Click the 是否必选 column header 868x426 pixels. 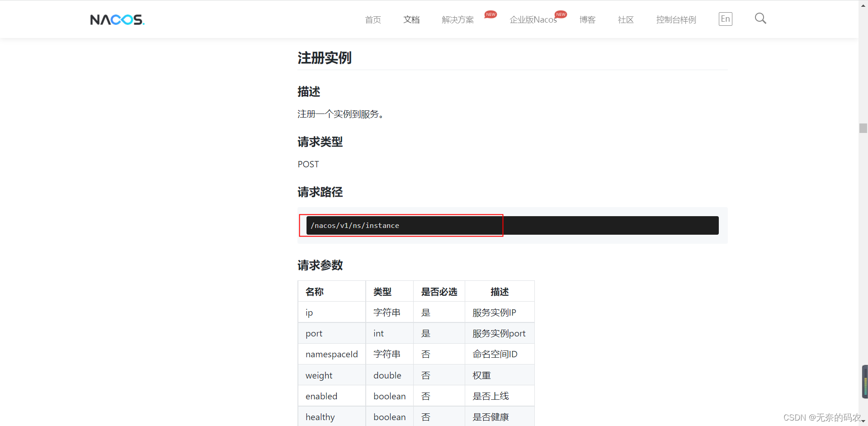pyautogui.click(x=439, y=292)
